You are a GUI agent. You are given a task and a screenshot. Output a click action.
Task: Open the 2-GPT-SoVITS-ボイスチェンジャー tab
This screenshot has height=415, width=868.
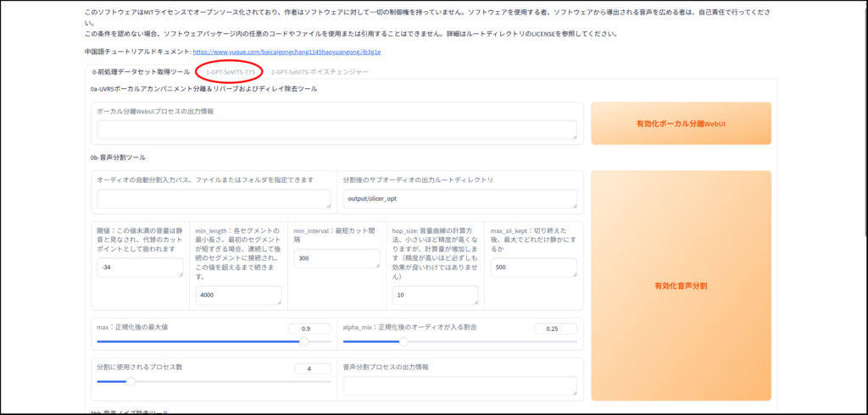pyautogui.click(x=320, y=72)
